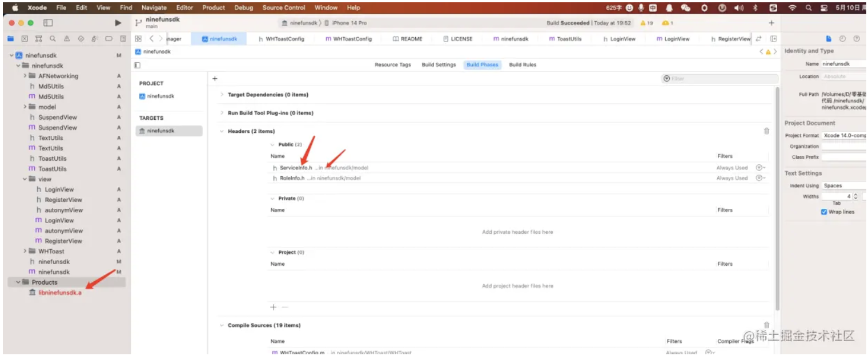Toggle the Wrap lines checkbox
Screen dimensions: 868x356
tap(823, 212)
